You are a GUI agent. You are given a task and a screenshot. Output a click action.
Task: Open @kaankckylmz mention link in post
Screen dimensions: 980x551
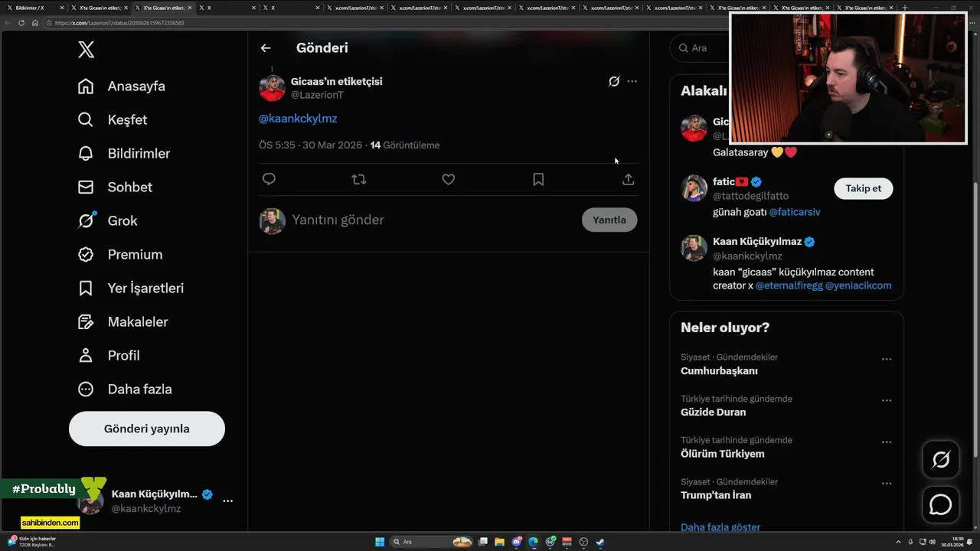click(x=298, y=119)
